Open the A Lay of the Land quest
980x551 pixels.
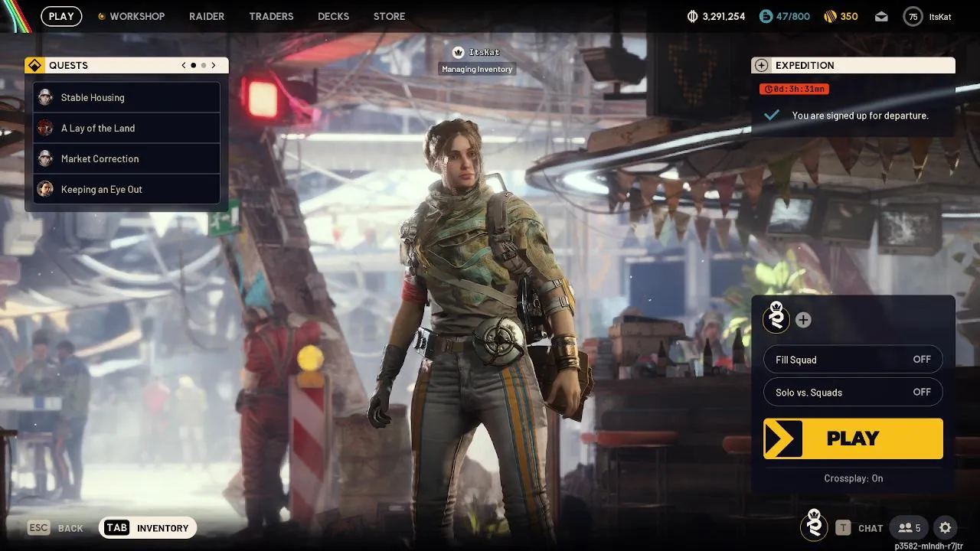coord(127,128)
